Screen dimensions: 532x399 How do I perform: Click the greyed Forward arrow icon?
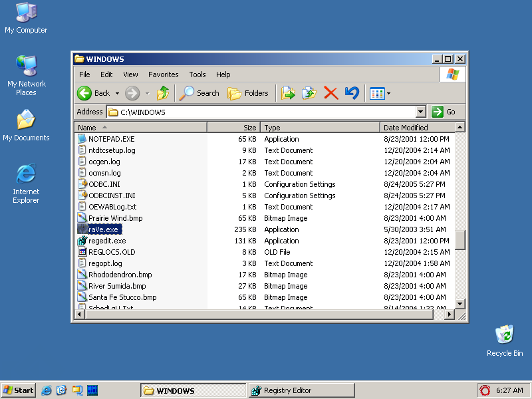132,93
